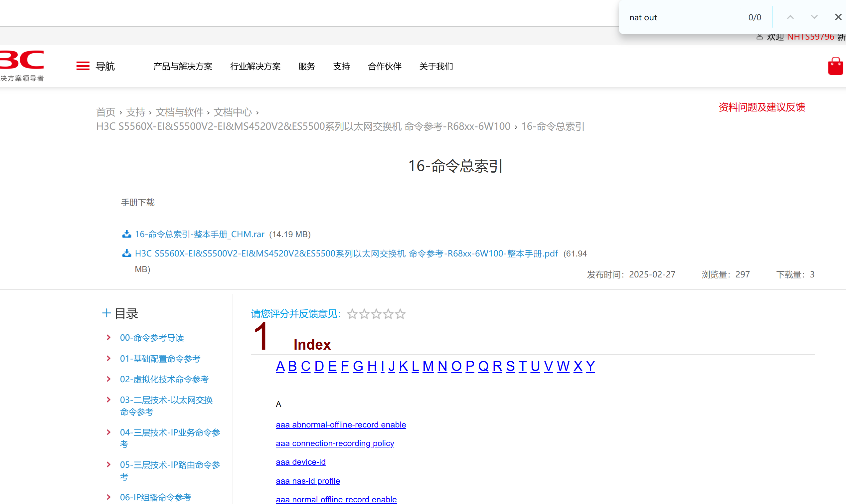This screenshot has height=504, width=846.
Task: Go to next find result arrow
Action: tap(814, 17)
